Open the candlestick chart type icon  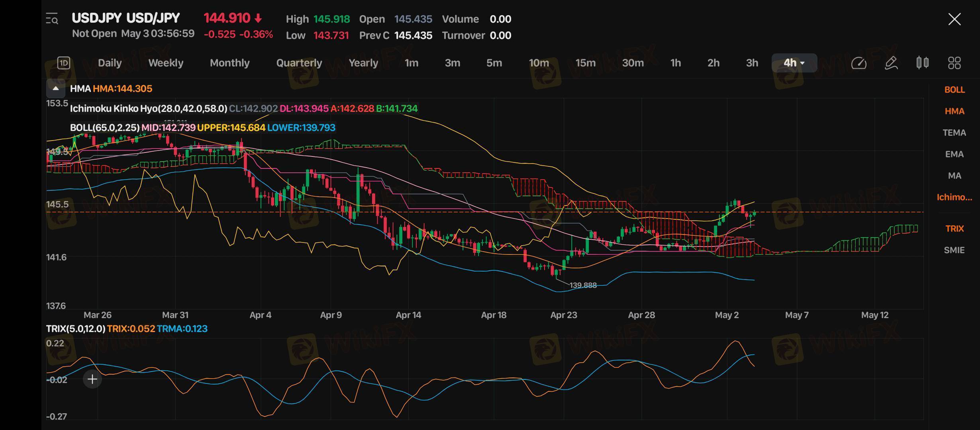923,63
